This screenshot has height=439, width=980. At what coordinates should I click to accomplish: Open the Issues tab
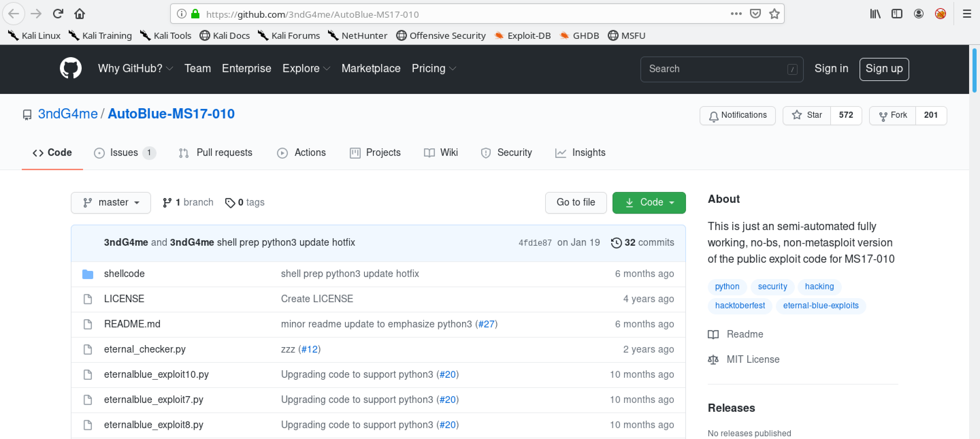tap(125, 152)
